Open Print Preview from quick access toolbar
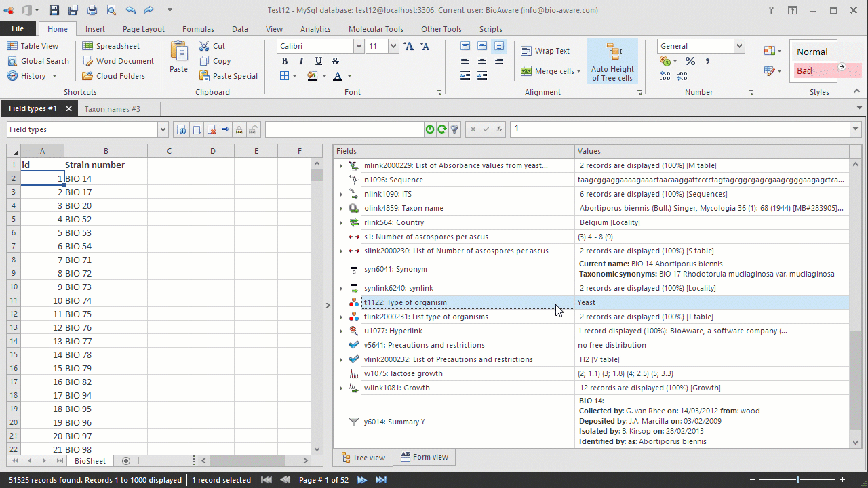Viewport: 868px width, 488px height. click(x=111, y=10)
